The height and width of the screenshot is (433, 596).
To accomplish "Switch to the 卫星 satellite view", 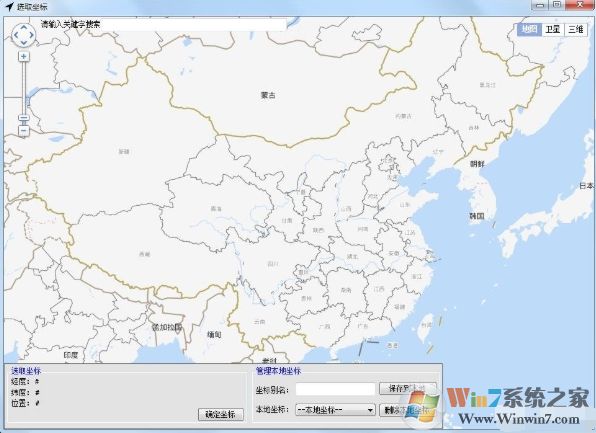I will 553,29.
